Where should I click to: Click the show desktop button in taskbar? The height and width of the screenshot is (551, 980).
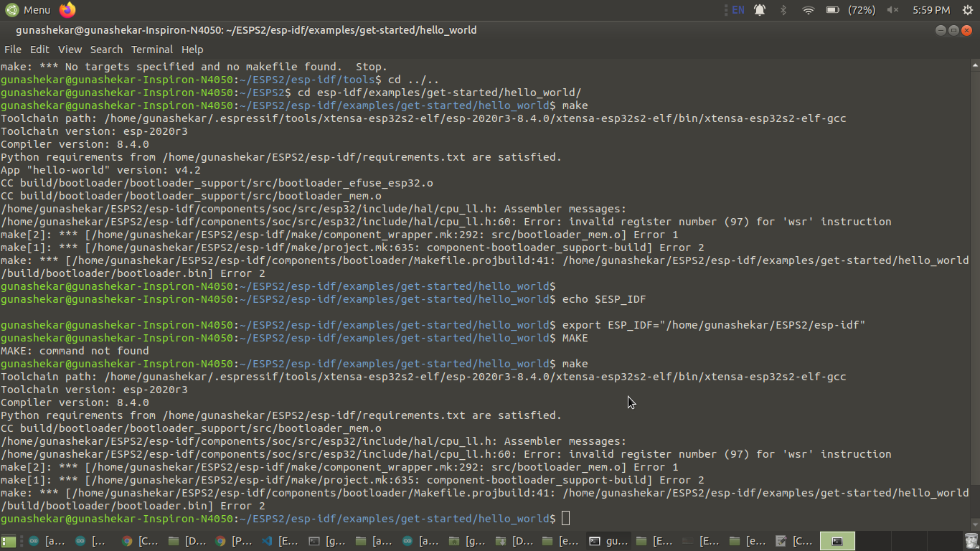[x=9, y=541]
